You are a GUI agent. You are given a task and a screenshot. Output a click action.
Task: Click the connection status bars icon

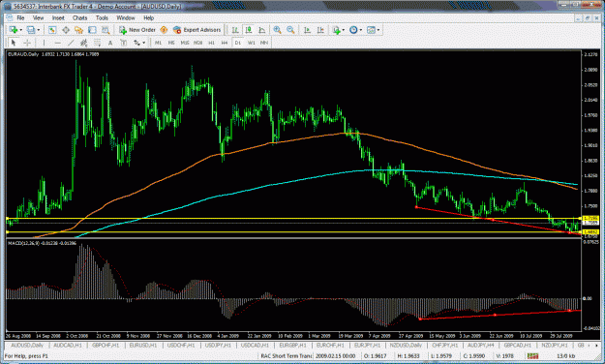coord(532,356)
